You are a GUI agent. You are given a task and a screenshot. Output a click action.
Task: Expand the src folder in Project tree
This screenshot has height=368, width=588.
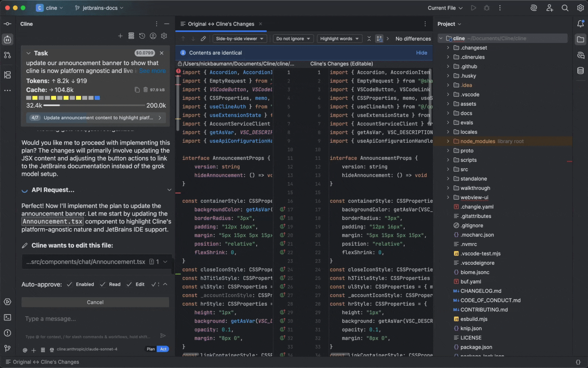click(448, 169)
